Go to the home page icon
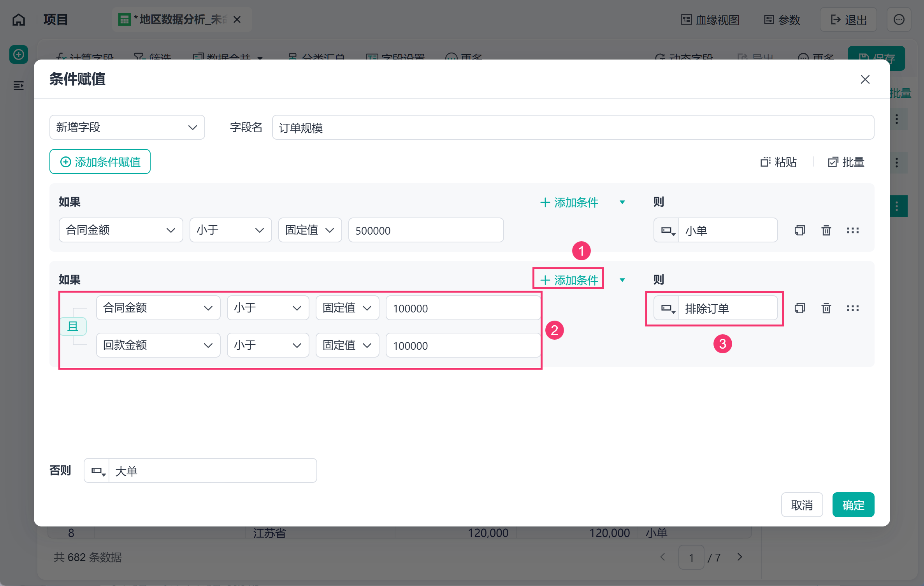The image size is (924, 586). click(19, 19)
